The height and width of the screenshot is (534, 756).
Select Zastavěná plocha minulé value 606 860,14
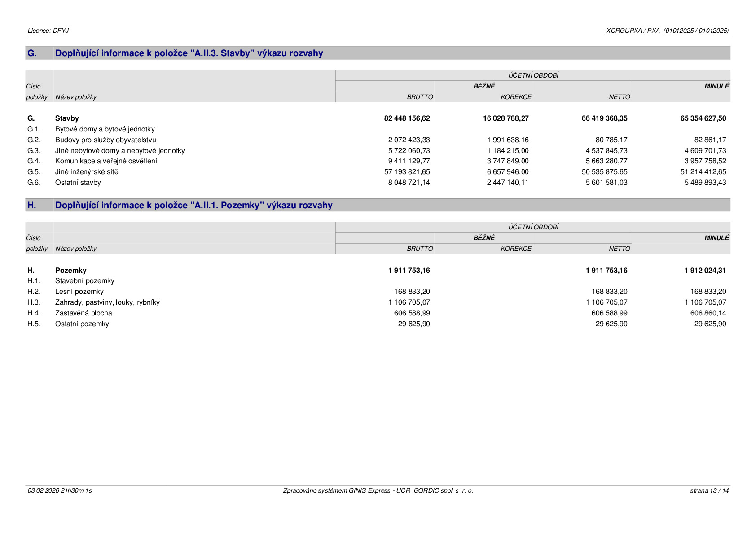[708, 313]
